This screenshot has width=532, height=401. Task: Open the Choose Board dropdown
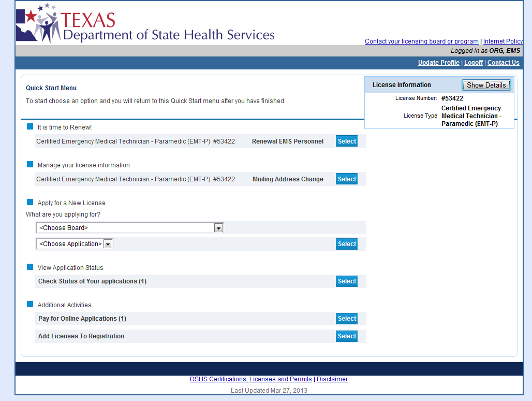[130, 228]
